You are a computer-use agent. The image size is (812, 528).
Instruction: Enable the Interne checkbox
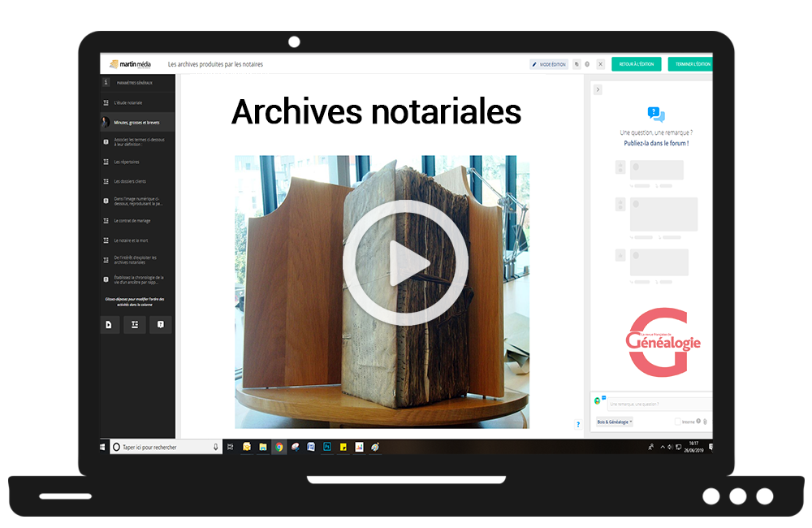[x=677, y=422]
